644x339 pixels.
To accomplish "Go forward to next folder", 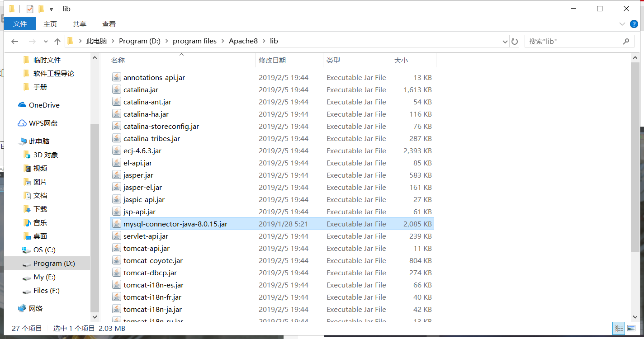I will click(x=32, y=41).
